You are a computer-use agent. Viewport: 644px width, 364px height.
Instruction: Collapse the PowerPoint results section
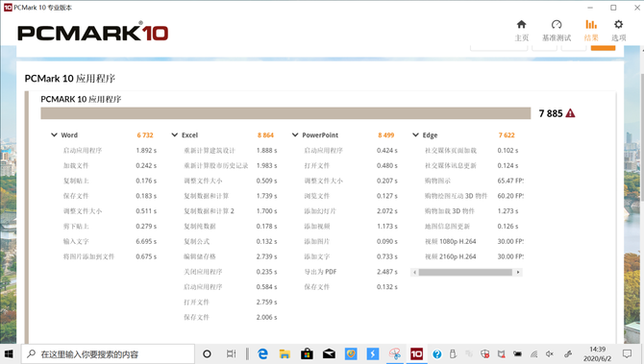pyautogui.click(x=295, y=135)
